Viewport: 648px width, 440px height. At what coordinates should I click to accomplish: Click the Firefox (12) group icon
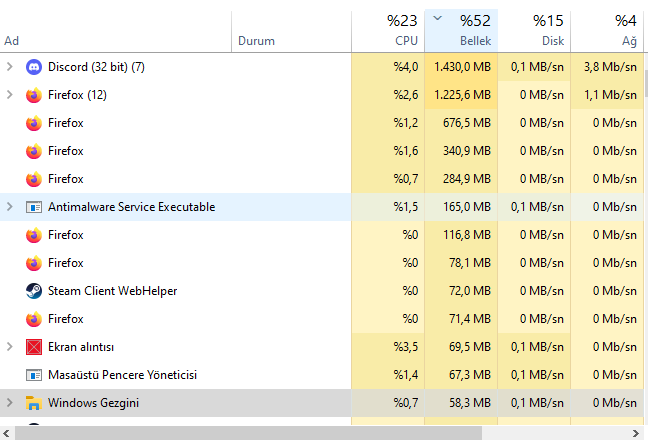coord(33,95)
